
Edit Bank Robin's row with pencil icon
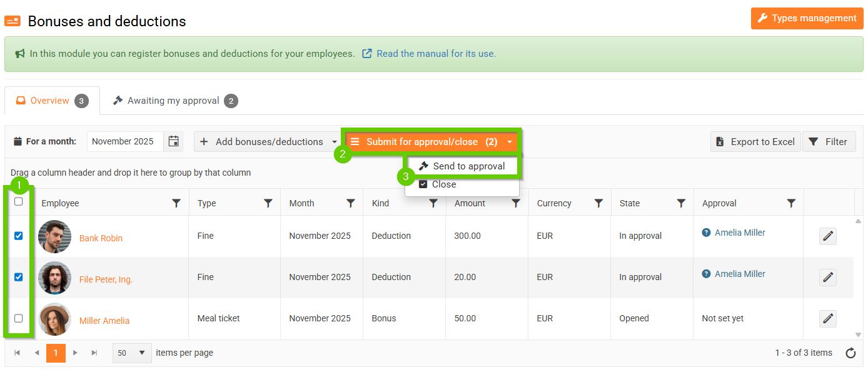coord(828,236)
